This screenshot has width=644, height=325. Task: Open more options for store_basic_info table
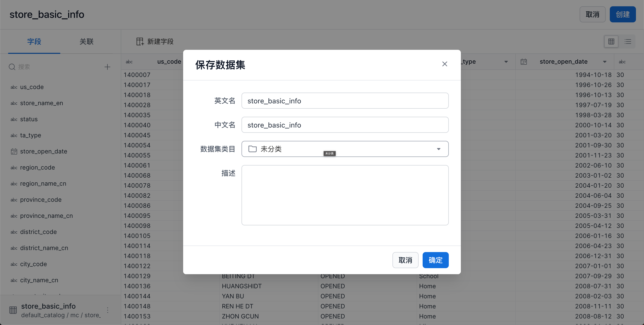coord(108,310)
